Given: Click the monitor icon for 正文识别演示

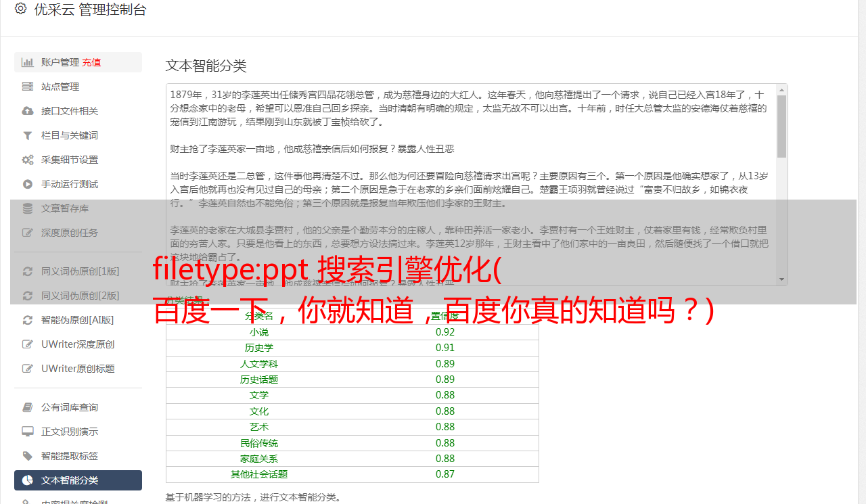Looking at the screenshot, I should point(28,432).
